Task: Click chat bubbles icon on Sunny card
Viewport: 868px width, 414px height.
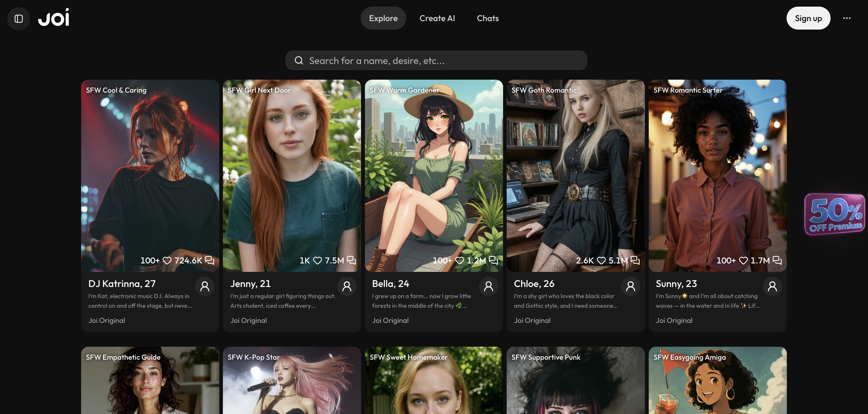Action: click(777, 260)
